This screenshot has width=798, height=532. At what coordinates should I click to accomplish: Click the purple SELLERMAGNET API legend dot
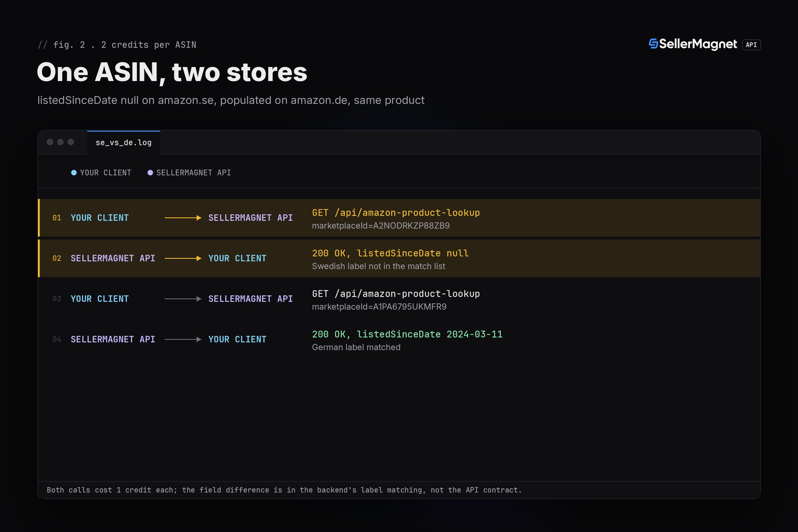click(x=150, y=172)
